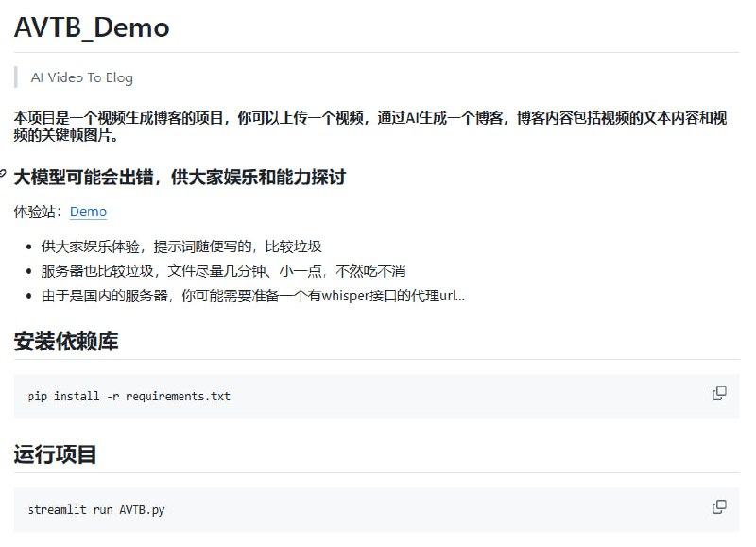Click the 体验站 label text
The height and width of the screenshot is (547, 756).
click(33, 212)
